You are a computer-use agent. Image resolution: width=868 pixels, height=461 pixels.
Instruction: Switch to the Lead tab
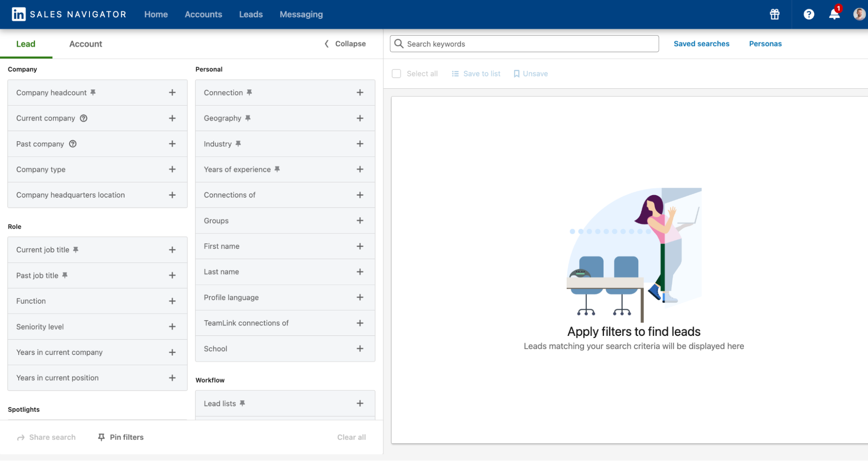click(26, 44)
